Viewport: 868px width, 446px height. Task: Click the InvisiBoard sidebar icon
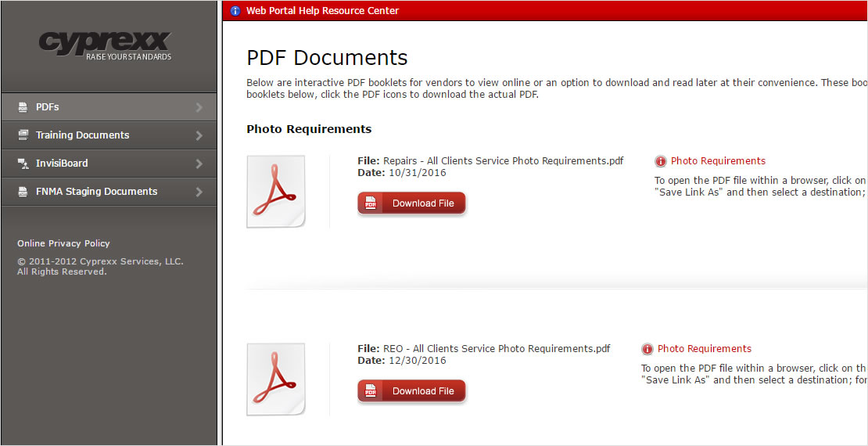tap(23, 164)
